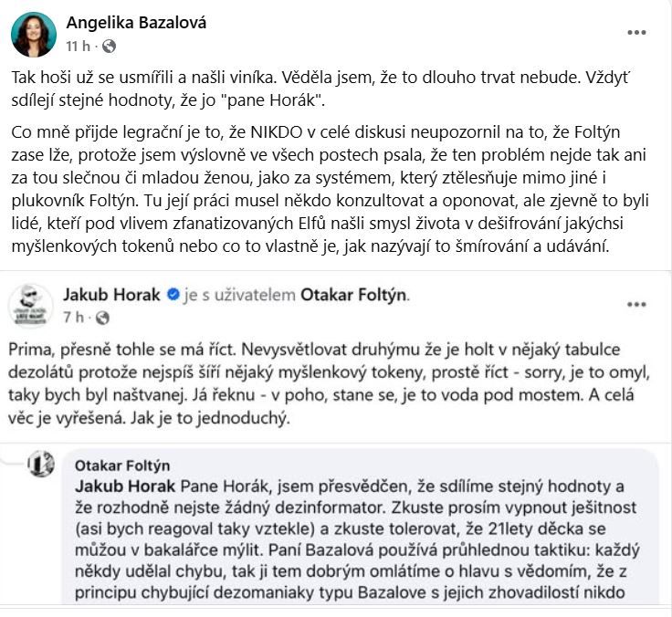Click the blue verified badge next to Jakub Horak
Viewport: 672px width, 617px height.
pyautogui.click(x=173, y=295)
